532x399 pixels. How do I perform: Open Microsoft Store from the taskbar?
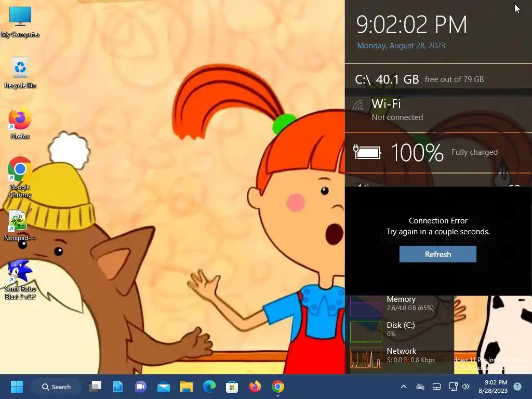point(232,387)
